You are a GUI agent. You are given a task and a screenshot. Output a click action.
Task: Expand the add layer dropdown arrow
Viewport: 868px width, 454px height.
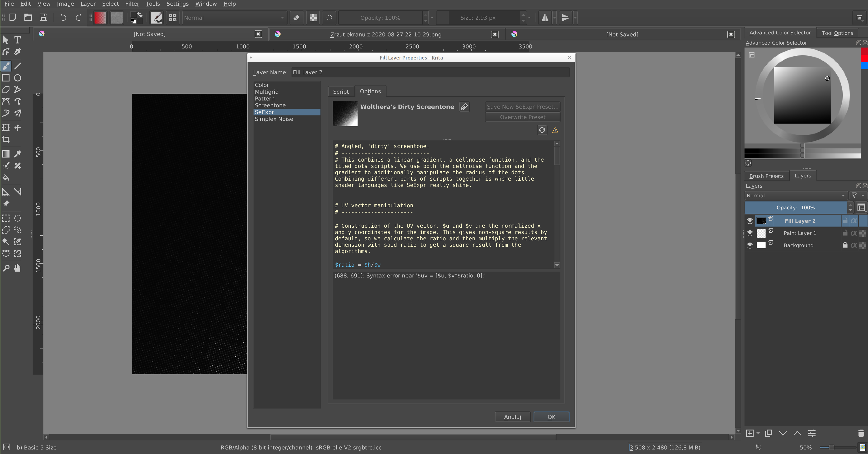[x=758, y=433]
